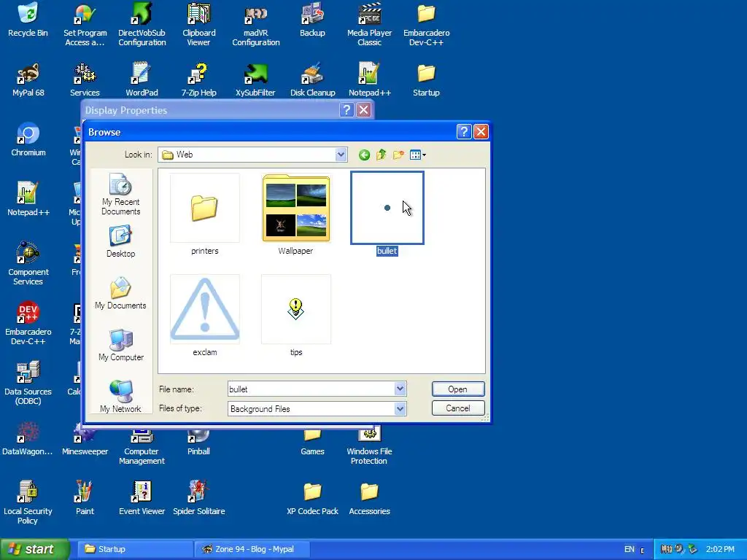Go to My Computer in places bar
Viewport: 747px width, 560px height.
(120, 345)
